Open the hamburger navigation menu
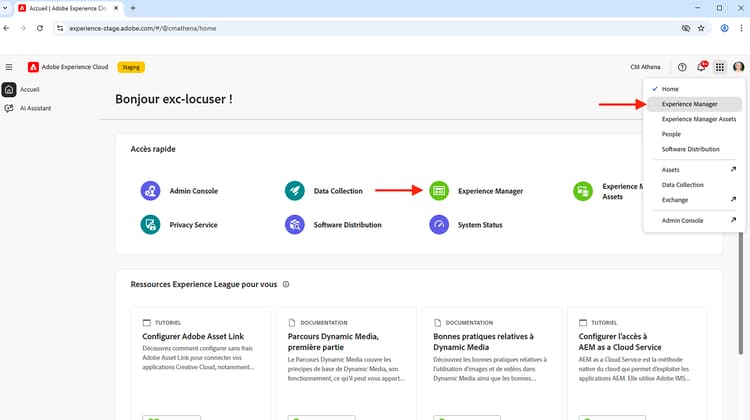 [x=9, y=67]
